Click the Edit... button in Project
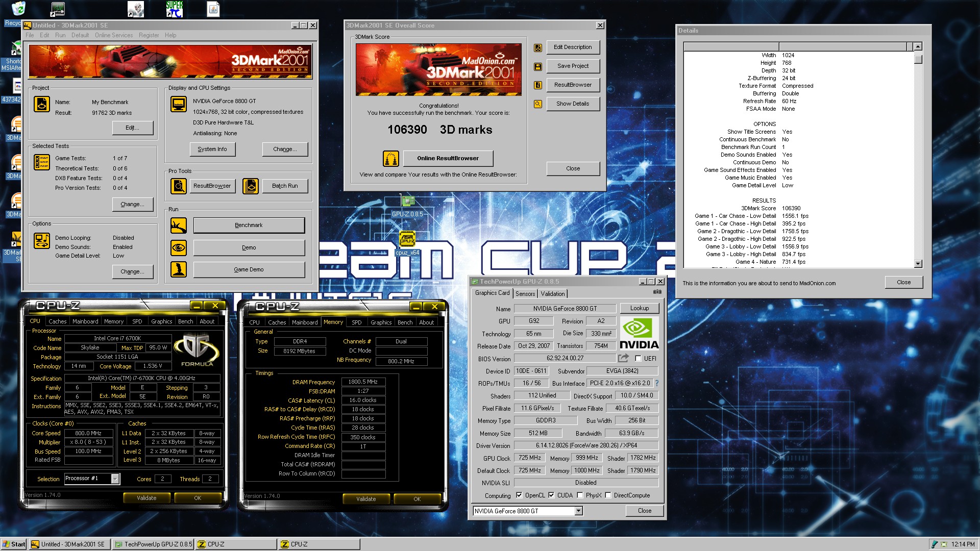The height and width of the screenshot is (551, 980). [133, 128]
